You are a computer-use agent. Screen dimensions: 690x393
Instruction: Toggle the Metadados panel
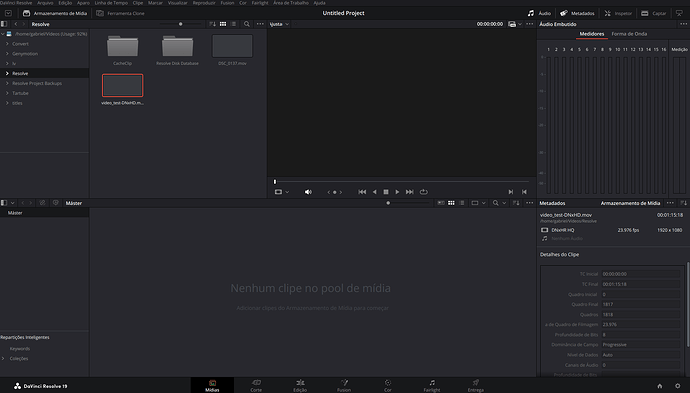577,13
